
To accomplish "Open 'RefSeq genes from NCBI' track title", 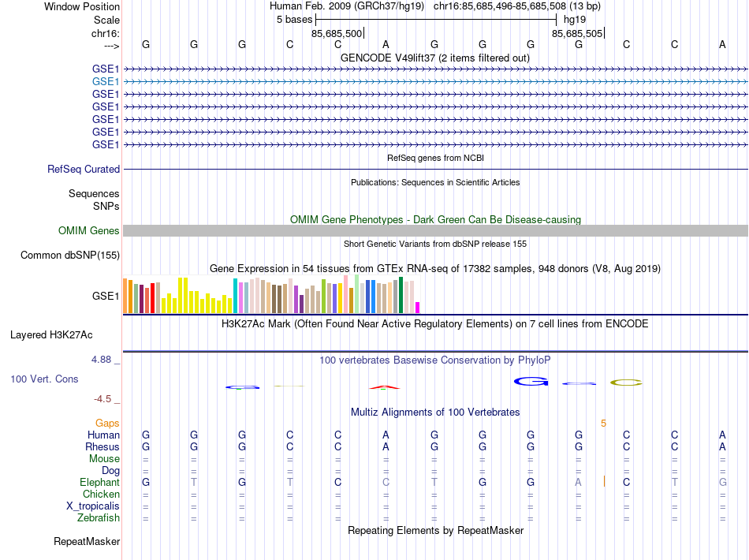I will click(435, 158).
